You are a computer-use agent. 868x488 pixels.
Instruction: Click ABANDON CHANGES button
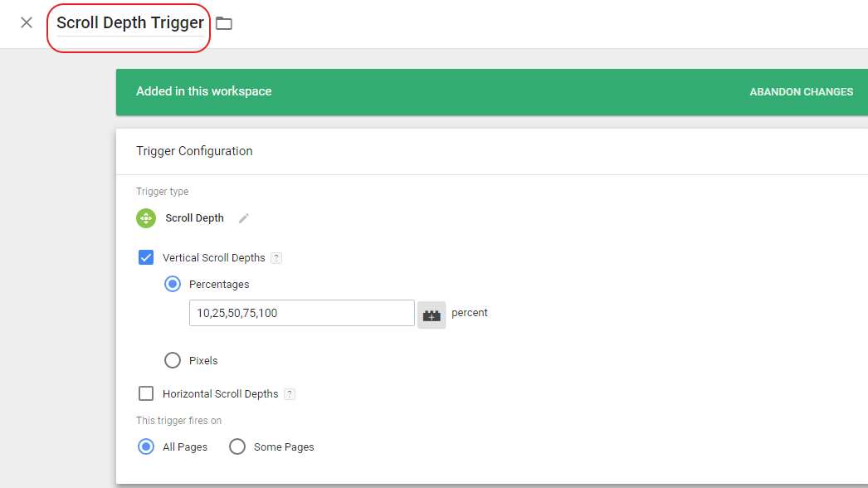tap(801, 92)
